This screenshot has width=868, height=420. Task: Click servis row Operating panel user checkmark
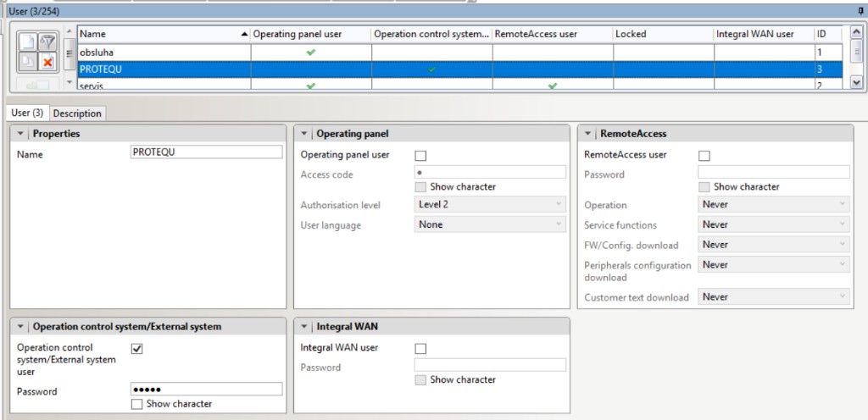point(311,86)
